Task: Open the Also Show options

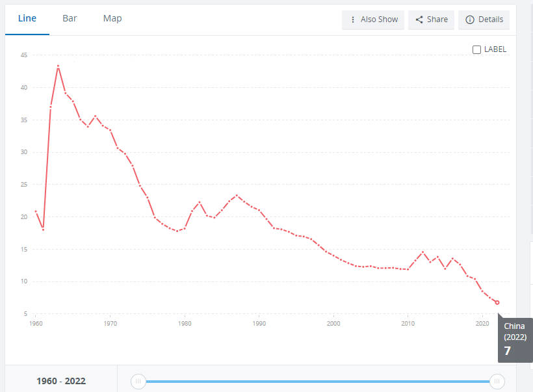Action: point(373,20)
